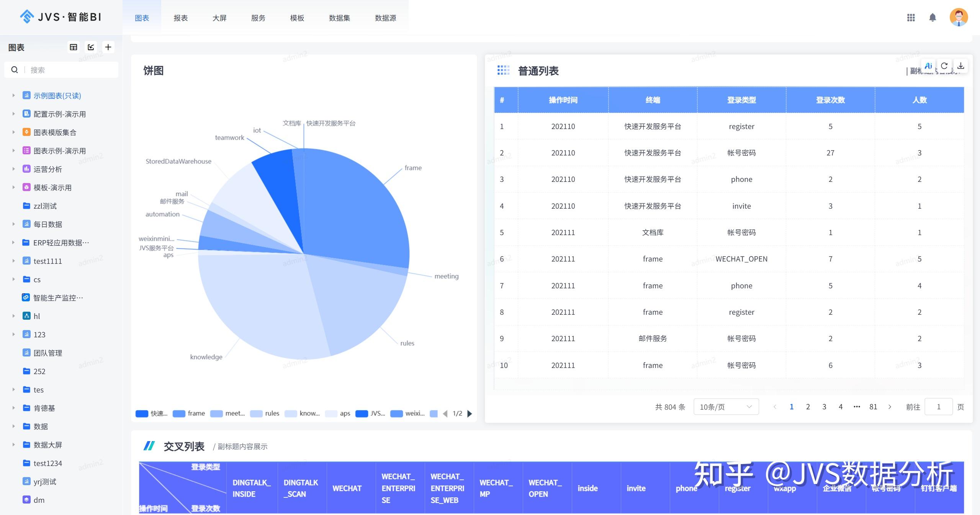Open the apps grid icon in the top bar

911,18
